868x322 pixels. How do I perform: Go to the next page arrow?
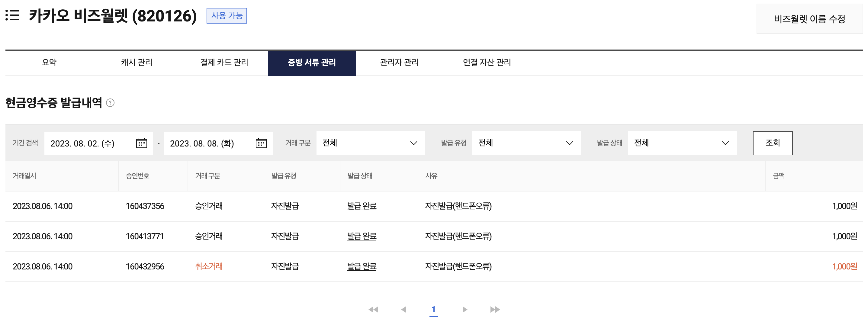pos(465,310)
